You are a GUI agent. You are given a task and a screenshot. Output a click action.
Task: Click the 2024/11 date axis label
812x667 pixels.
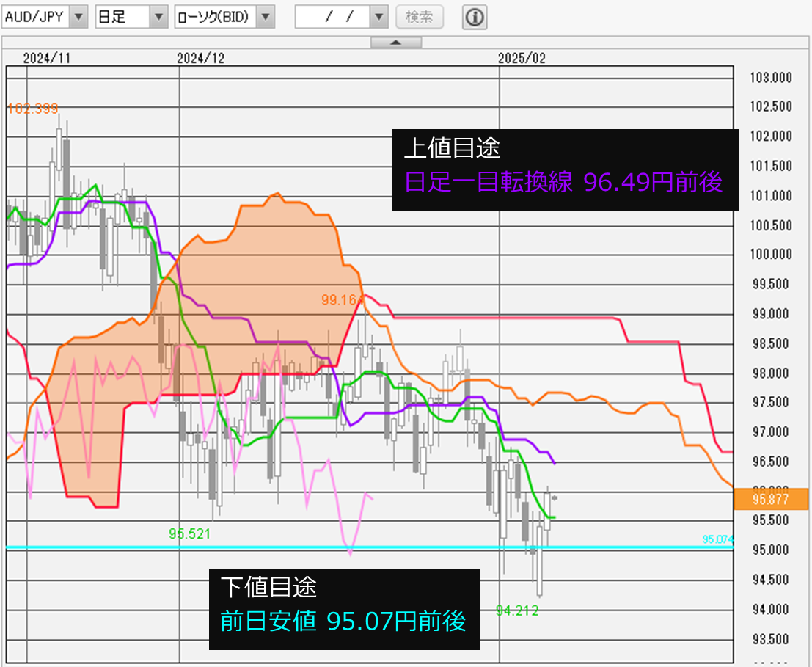pos(45,58)
